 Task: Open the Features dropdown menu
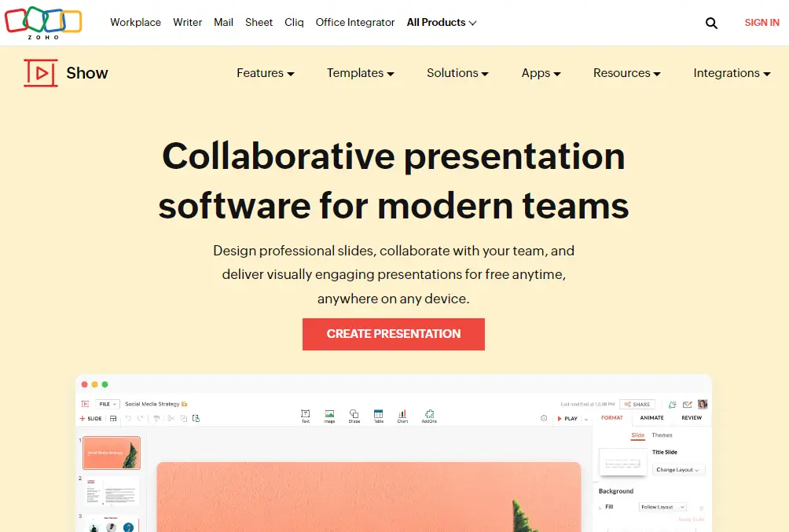(x=265, y=73)
